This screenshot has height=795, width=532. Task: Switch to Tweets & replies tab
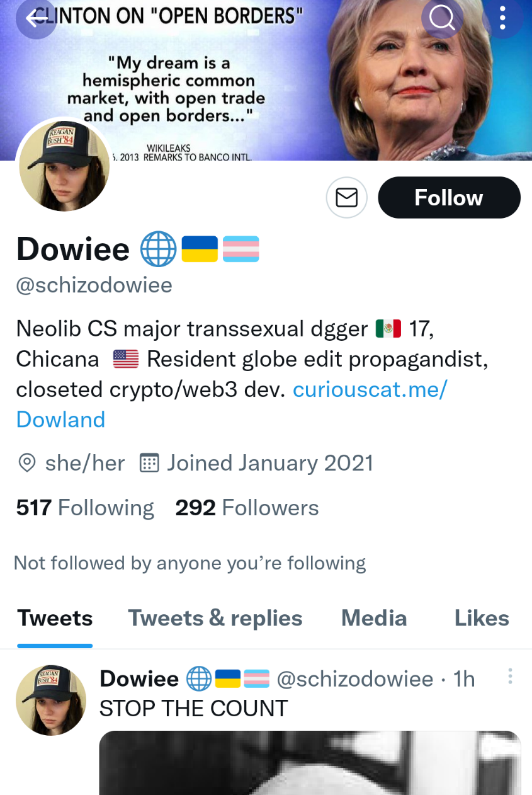(215, 619)
